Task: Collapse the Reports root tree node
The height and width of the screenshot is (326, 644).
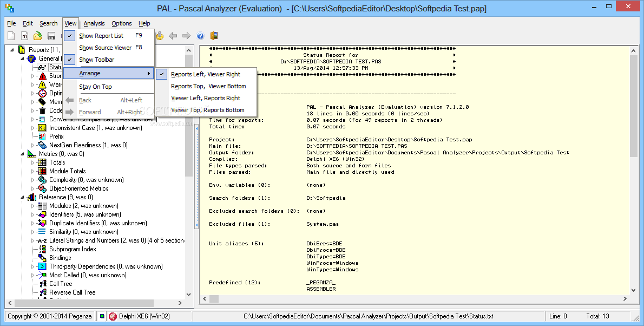Action: click(x=12, y=50)
